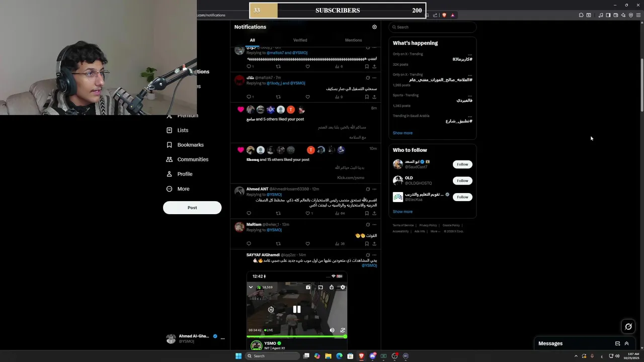The height and width of the screenshot is (362, 644).
Task: Click the Post button
Action: [192, 208]
